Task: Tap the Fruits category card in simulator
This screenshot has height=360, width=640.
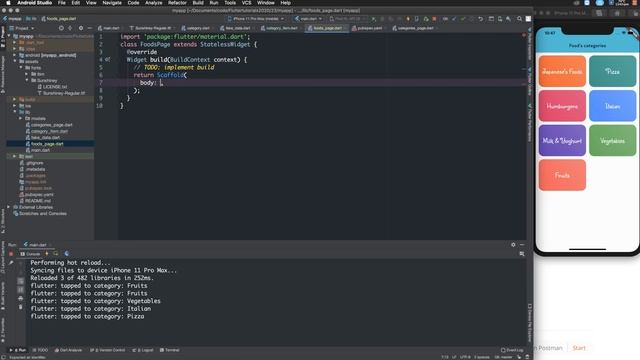Action: tap(562, 175)
